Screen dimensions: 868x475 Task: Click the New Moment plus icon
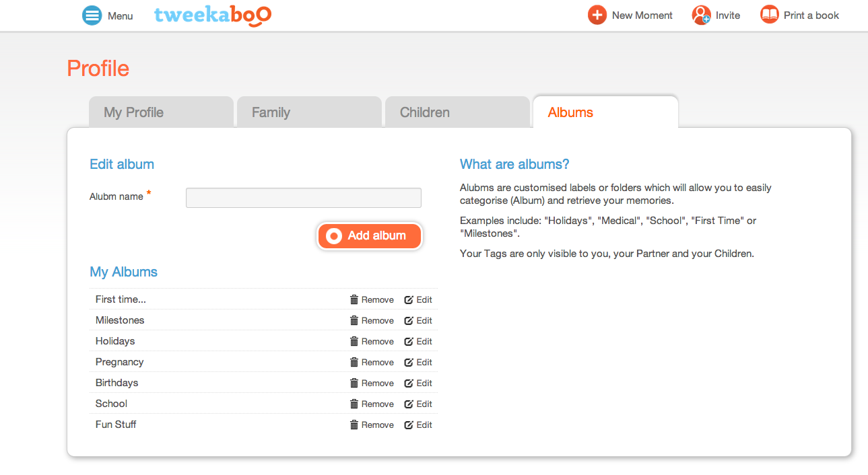point(597,15)
